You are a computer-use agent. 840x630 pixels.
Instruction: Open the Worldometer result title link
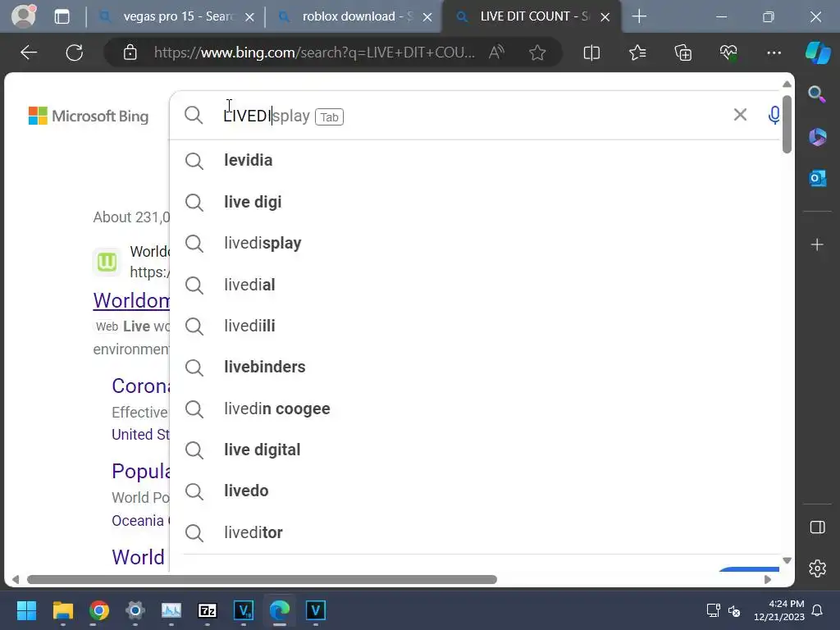point(131,300)
